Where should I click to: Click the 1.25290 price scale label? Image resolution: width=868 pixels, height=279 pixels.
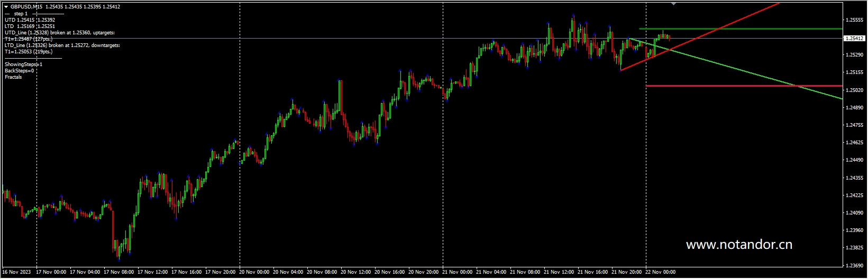click(854, 55)
